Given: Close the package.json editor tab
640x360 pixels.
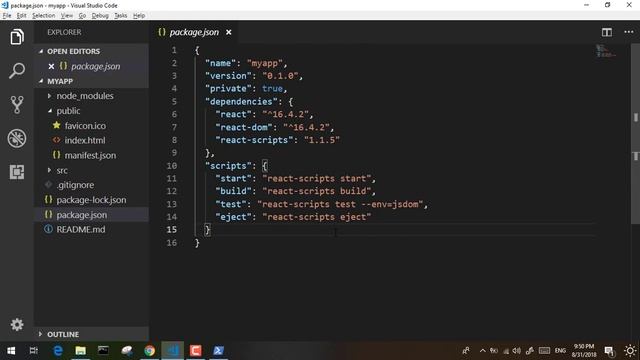Looking at the screenshot, I should [x=229, y=32].
